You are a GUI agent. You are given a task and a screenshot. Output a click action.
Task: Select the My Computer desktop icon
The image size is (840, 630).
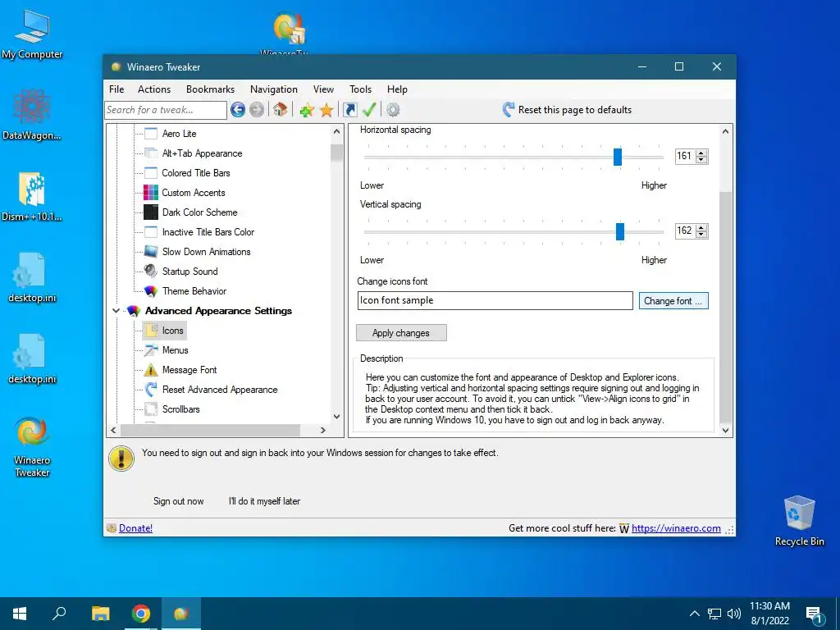tap(32, 34)
